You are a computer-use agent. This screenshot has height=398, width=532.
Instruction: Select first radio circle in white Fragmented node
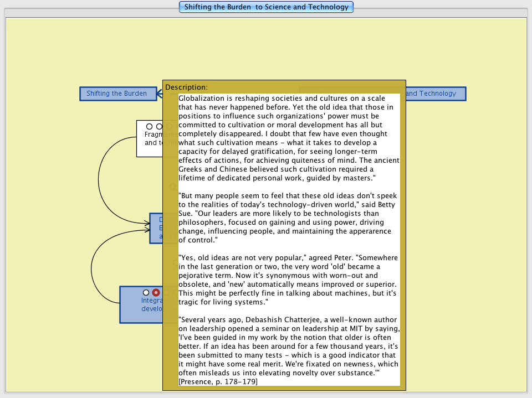(x=149, y=127)
